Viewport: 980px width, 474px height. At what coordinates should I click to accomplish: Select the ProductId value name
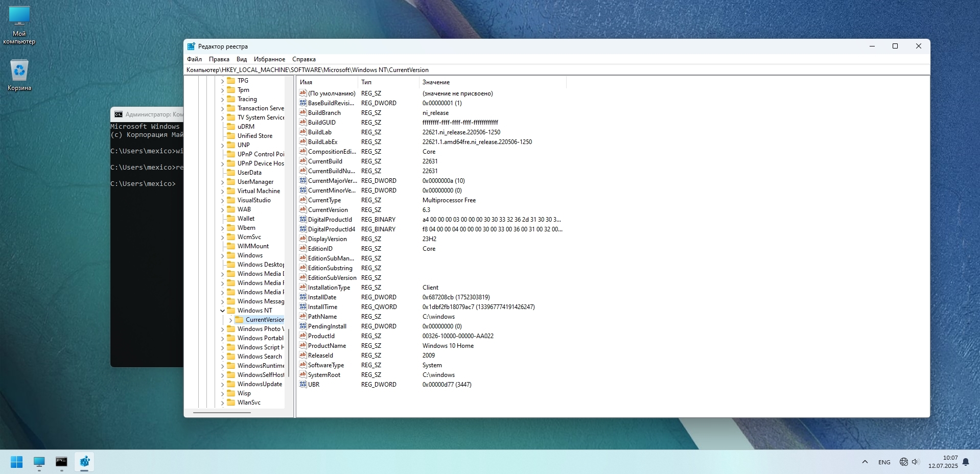click(x=321, y=336)
